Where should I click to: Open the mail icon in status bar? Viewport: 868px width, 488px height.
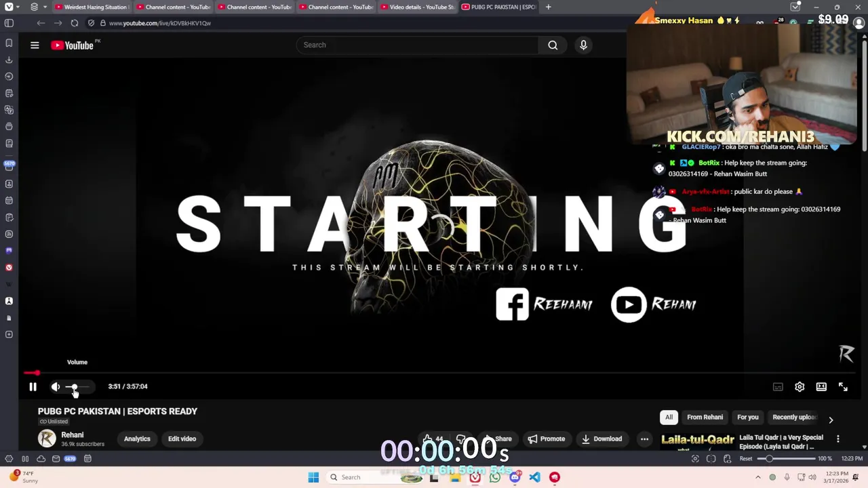coord(56,459)
